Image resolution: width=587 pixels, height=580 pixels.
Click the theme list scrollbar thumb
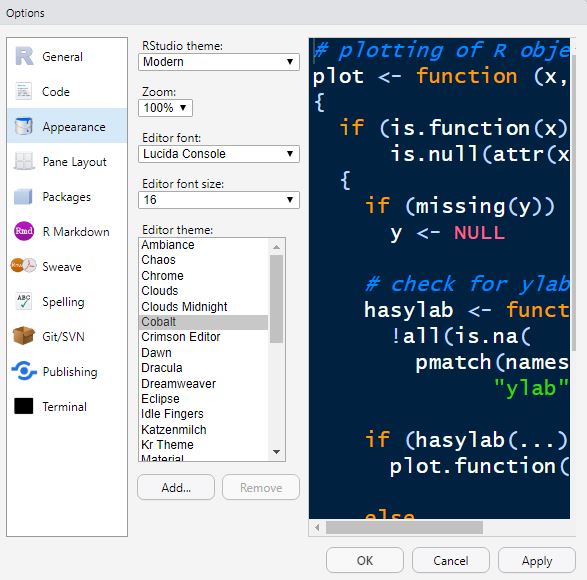click(x=277, y=299)
